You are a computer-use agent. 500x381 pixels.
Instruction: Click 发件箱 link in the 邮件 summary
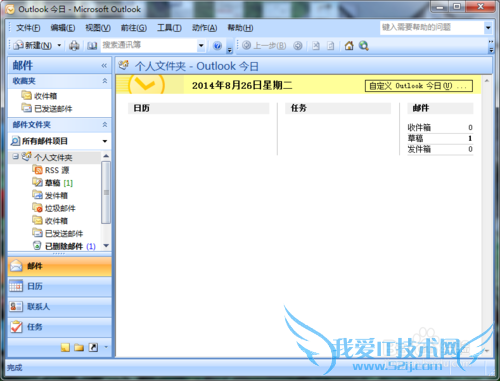(x=419, y=149)
